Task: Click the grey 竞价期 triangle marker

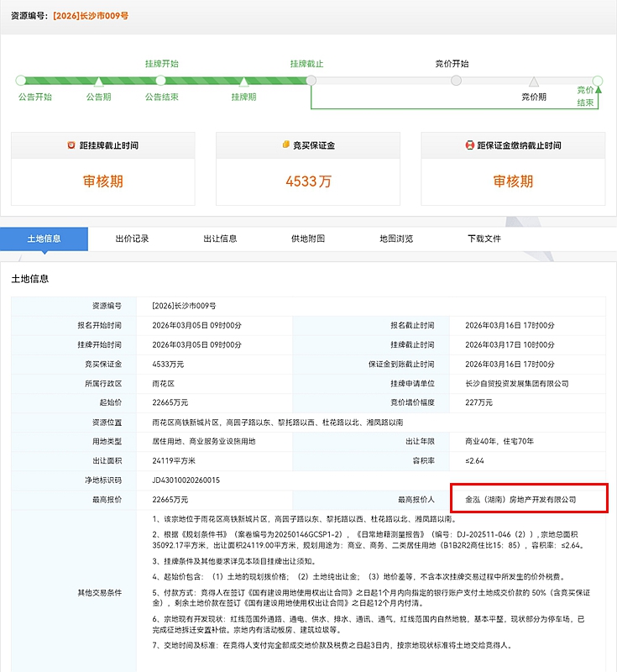Action: pos(533,81)
